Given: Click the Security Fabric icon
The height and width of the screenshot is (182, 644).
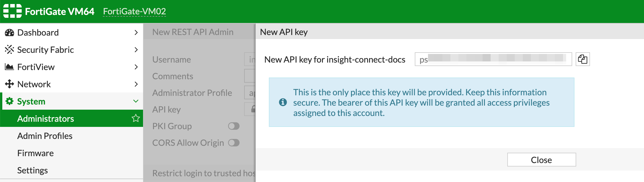Looking at the screenshot, I should point(9,50).
